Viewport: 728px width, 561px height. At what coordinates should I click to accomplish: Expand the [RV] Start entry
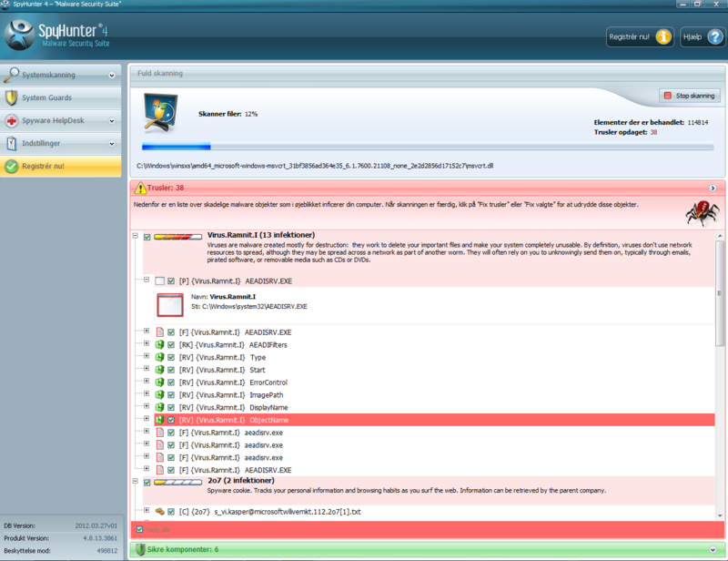coord(147,368)
